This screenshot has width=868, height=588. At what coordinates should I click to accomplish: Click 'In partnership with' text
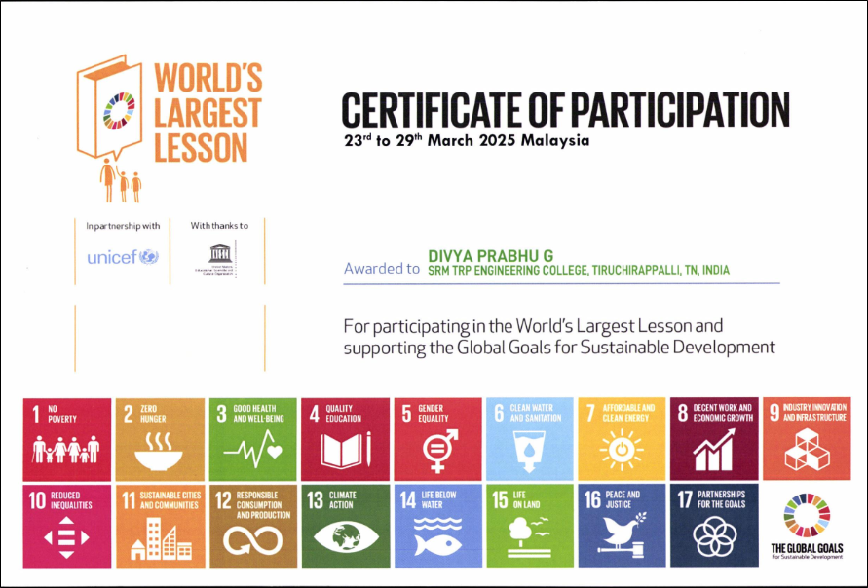(123, 226)
